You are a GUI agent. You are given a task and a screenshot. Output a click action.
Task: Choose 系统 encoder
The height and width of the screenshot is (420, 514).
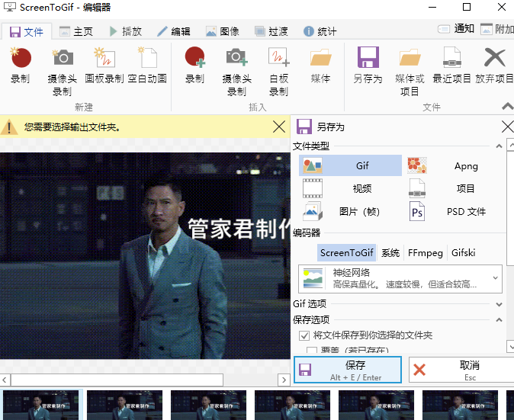(x=390, y=252)
